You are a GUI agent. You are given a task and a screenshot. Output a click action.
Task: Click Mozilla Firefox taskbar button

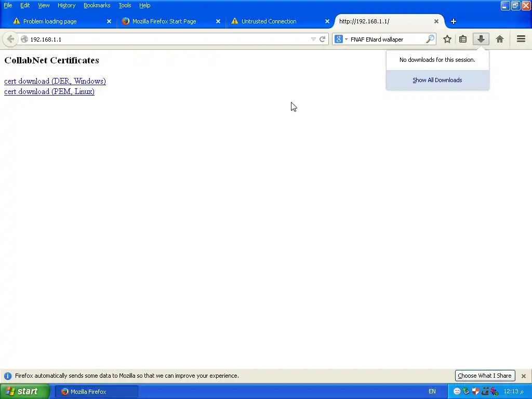tap(97, 392)
